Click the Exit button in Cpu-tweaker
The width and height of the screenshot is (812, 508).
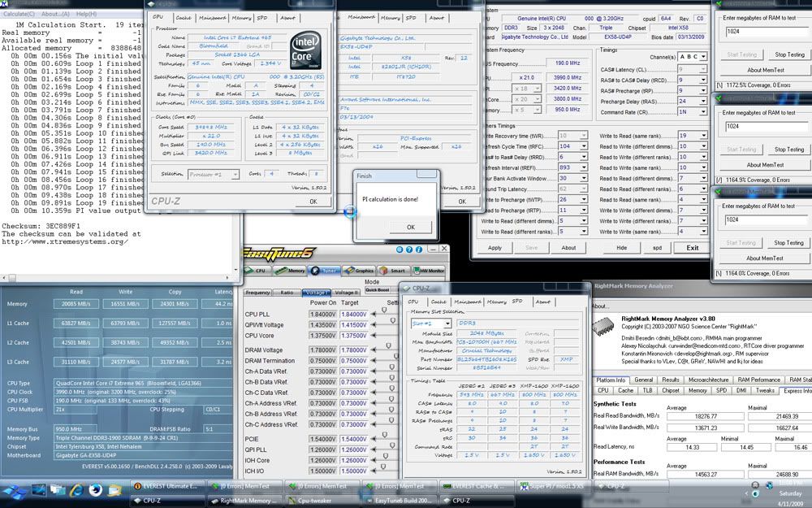tap(693, 248)
